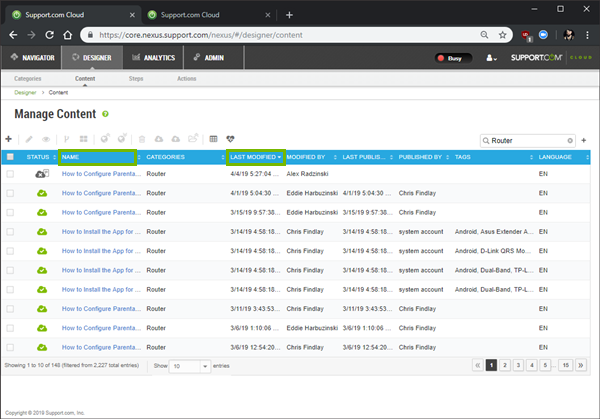
Task: Sort by the Language column header
Action: point(563,157)
